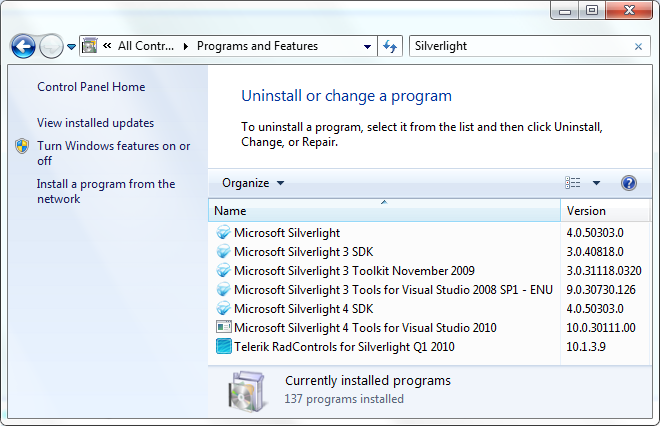
Task: Go back with the blue Back arrow
Action: point(23,46)
